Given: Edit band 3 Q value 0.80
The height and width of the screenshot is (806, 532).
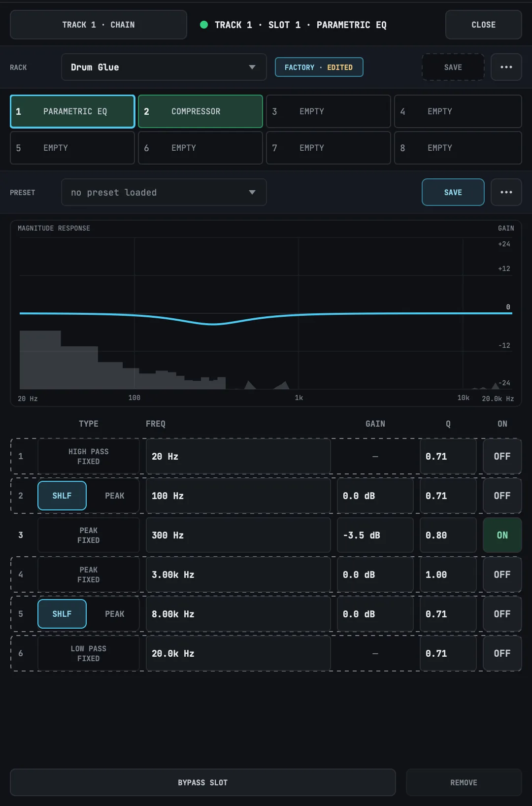Looking at the screenshot, I should click(448, 535).
